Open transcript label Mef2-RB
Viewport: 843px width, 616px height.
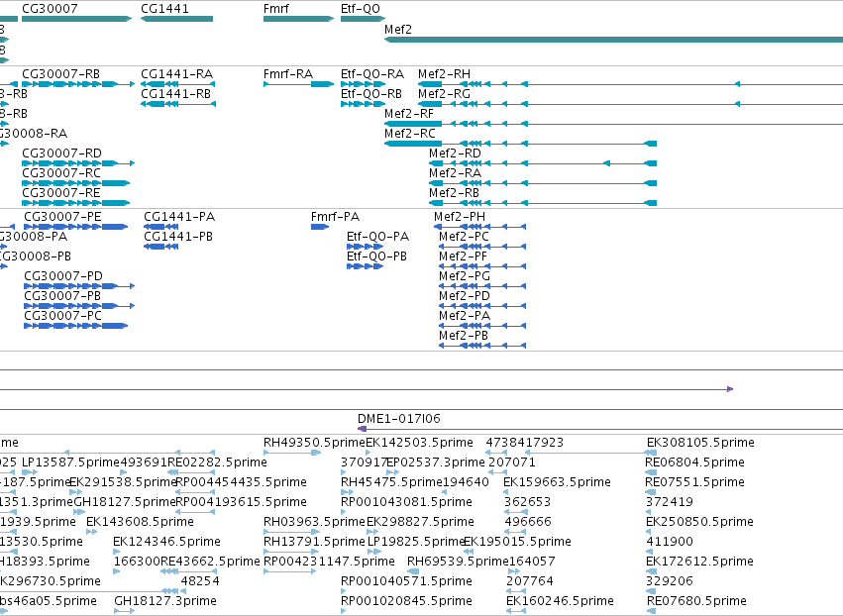454,193
